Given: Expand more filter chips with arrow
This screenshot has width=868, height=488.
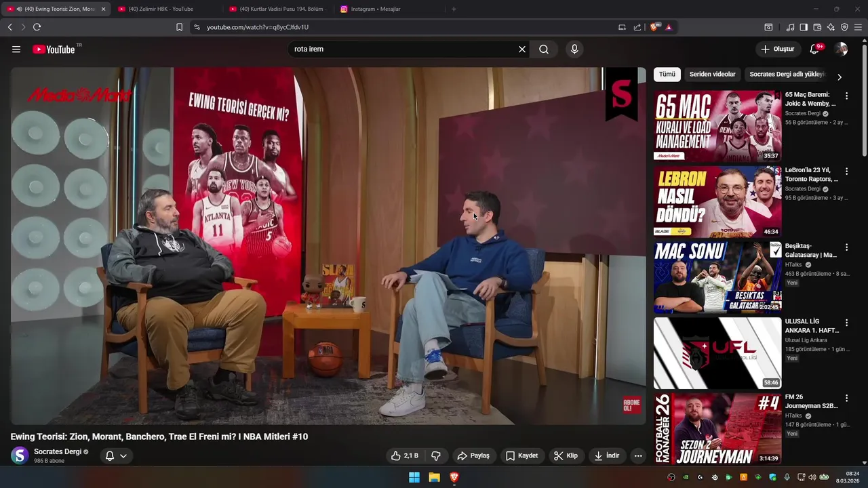Looking at the screenshot, I should [840, 77].
